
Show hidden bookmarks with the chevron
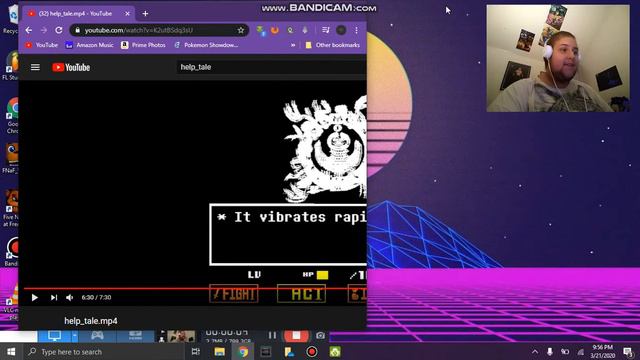tap(293, 45)
